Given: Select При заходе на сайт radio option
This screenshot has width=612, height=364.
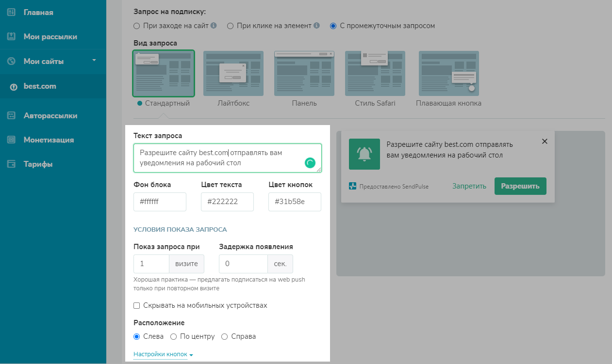Looking at the screenshot, I should tap(137, 26).
